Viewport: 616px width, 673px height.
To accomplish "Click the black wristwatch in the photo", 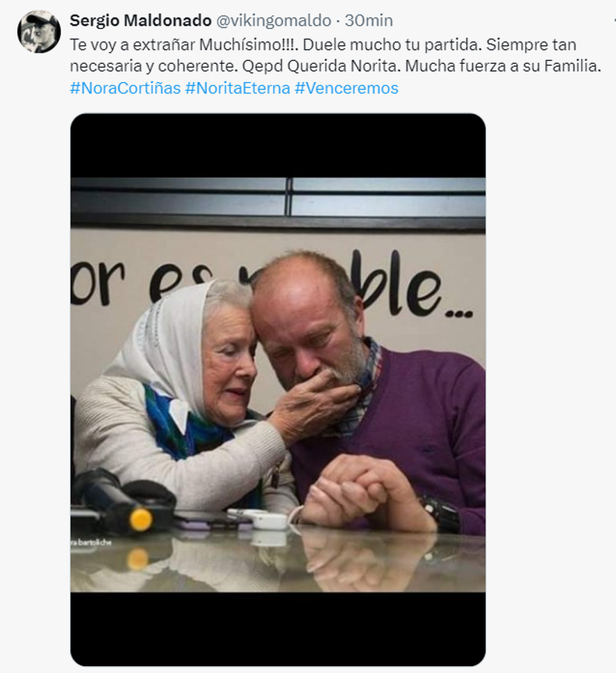I will tap(441, 514).
